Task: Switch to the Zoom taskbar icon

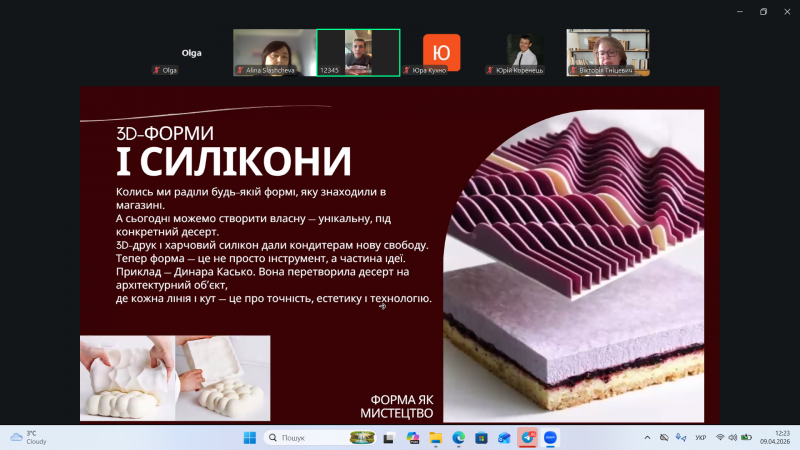Action: (551, 438)
